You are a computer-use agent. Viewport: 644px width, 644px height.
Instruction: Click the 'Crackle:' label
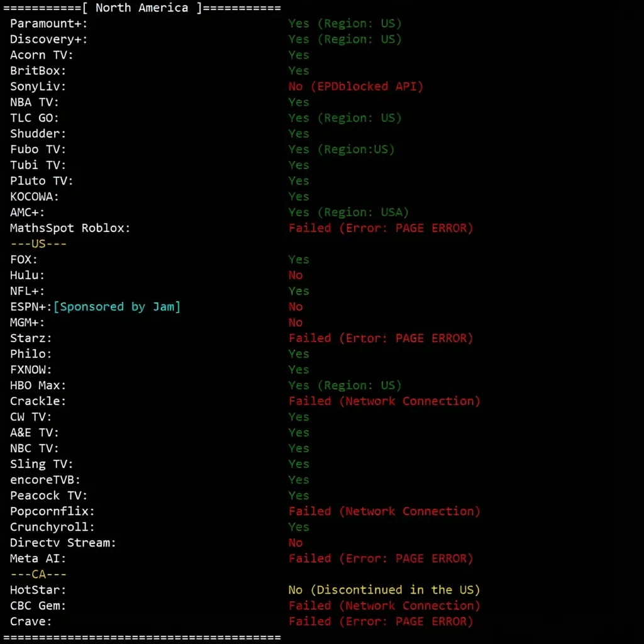(x=38, y=401)
